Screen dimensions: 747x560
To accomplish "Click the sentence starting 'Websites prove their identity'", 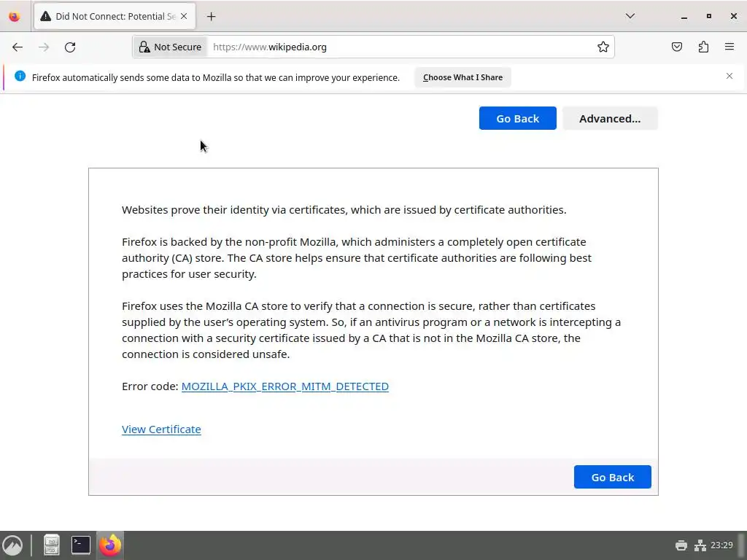I will (344, 210).
